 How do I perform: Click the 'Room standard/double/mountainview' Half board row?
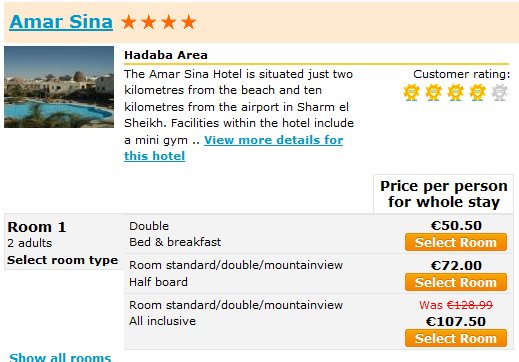coord(318,274)
